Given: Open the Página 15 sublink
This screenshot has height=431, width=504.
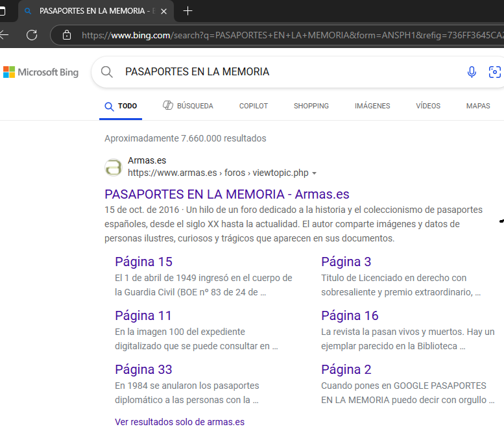Looking at the screenshot, I should pyautogui.click(x=143, y=262).
